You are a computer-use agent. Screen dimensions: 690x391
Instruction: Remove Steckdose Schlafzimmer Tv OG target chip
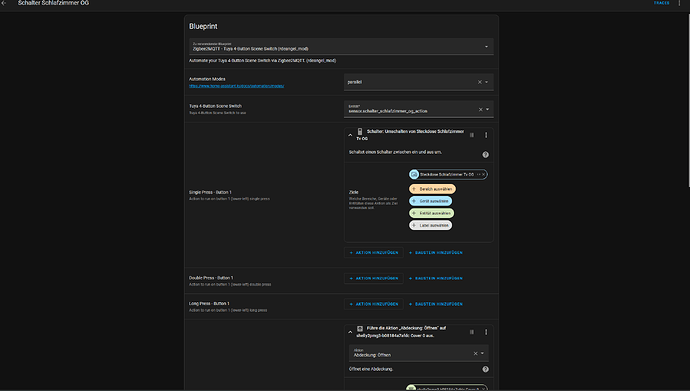click(x=483, y=175)
